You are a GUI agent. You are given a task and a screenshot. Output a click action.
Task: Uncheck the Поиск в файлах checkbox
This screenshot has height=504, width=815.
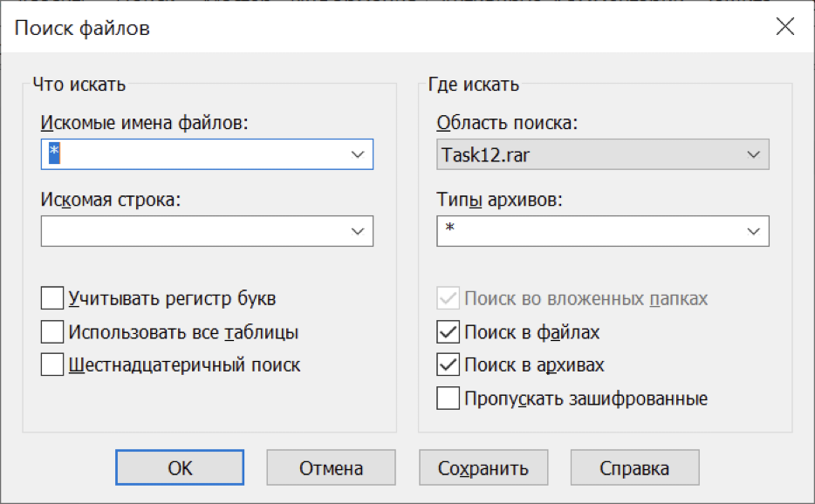point(449,332)
